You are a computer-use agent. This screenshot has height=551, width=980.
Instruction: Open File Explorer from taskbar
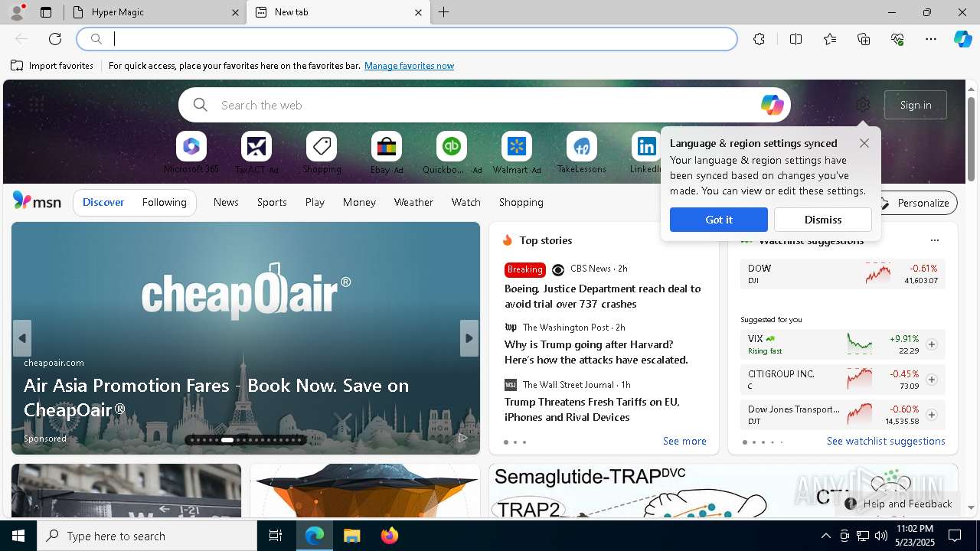[351, 536]
